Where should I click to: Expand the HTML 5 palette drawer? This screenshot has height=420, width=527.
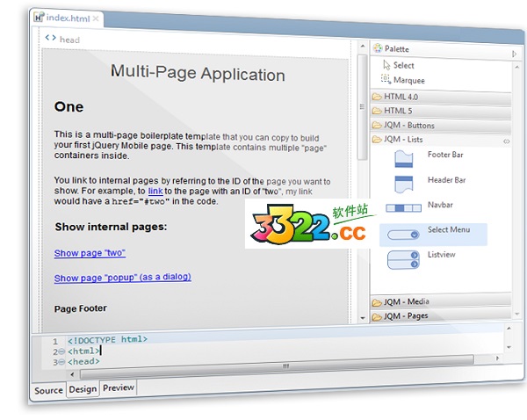click(441, 111)
